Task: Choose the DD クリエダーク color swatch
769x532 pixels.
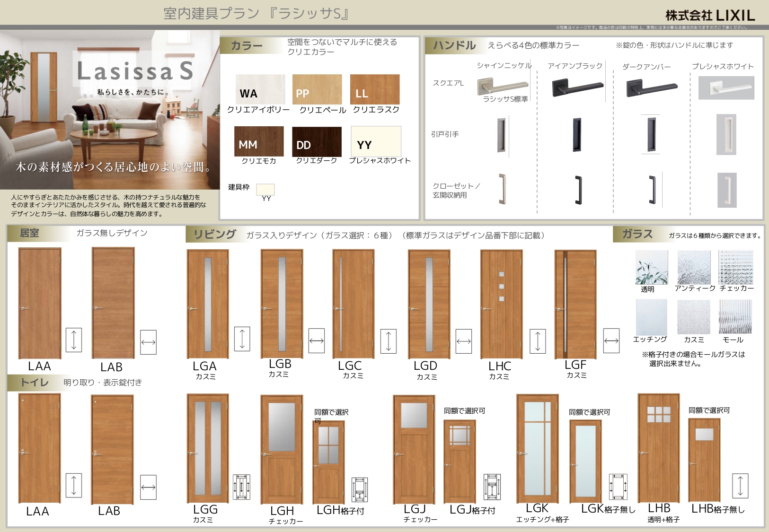Action: point(317,141)
